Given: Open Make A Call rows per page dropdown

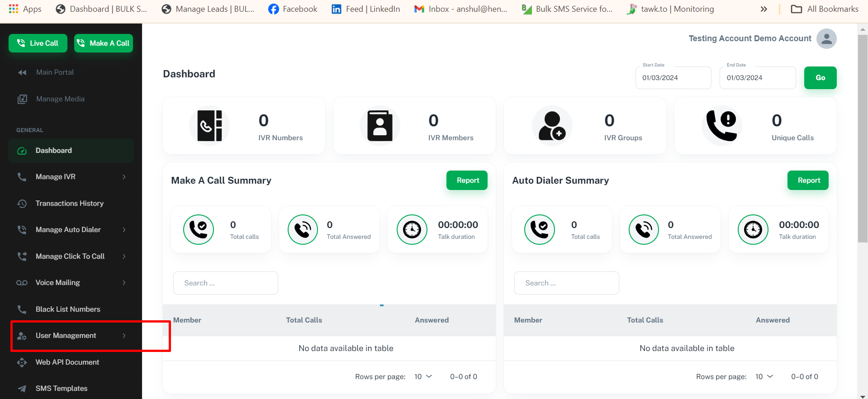Looking at the screenshot, I should click(423, 377).
